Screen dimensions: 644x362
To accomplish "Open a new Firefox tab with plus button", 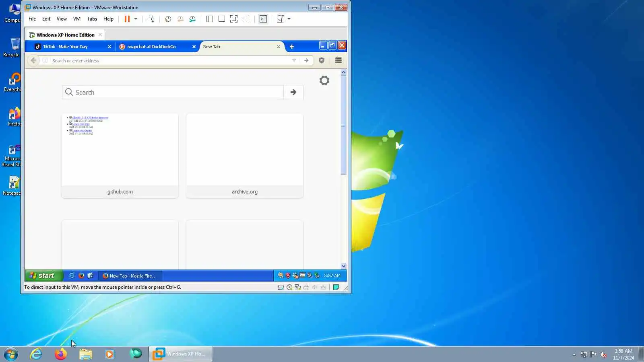I will [292, 47].
